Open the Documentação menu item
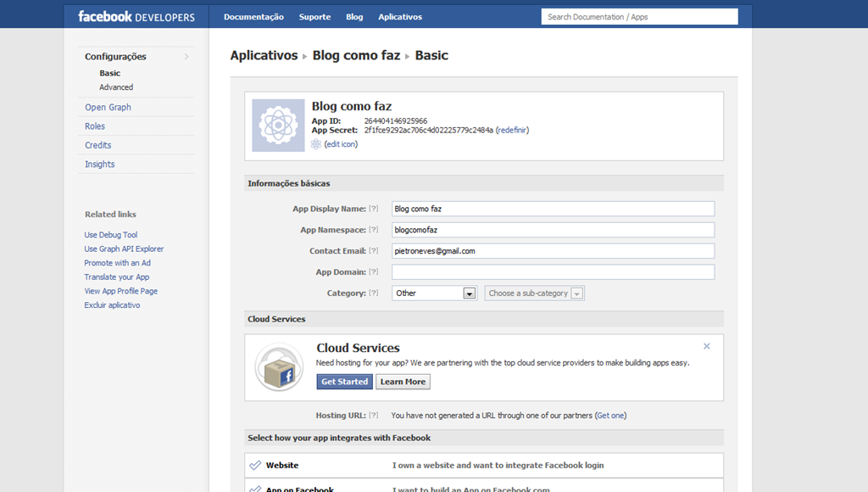Viewport: 868px width, 492px height. pyautogui.click(x=253, y=17)
